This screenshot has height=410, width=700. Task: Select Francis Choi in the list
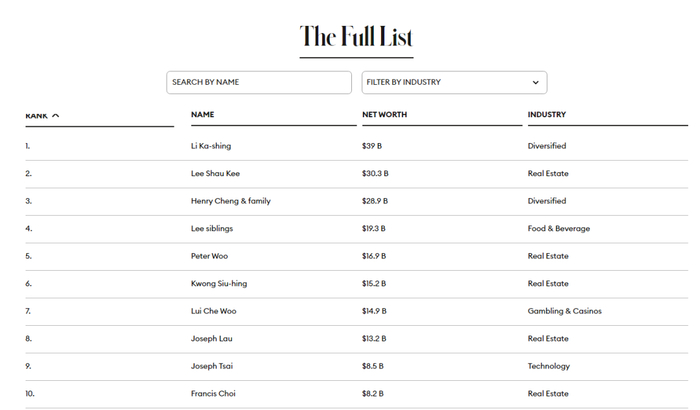(x=213, y=393)
